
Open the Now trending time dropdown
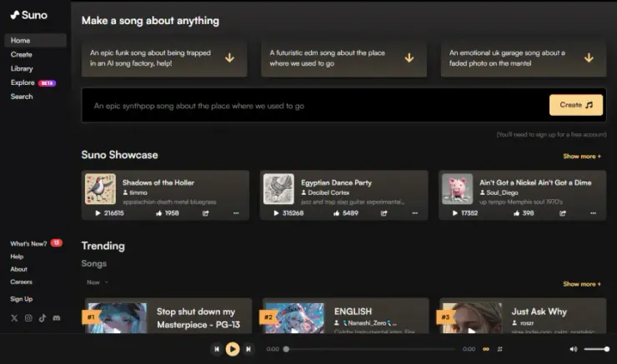pos(98,282)
